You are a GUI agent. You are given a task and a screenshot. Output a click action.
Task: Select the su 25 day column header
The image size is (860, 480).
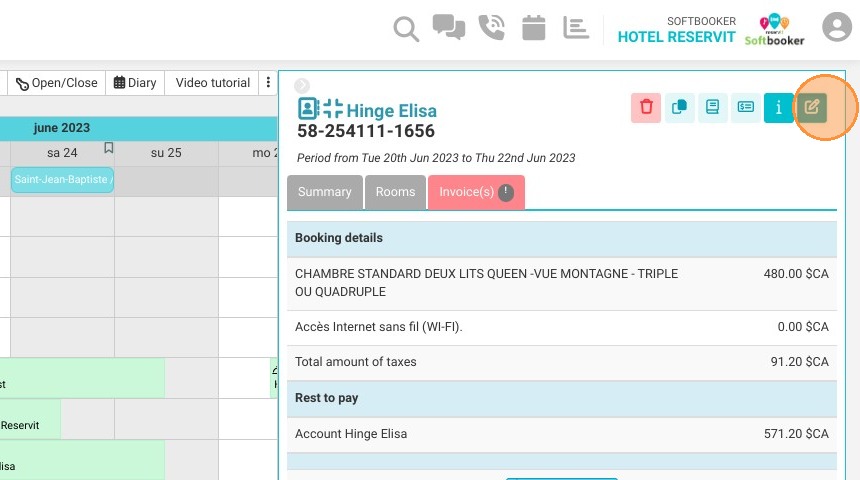[x=166, y=153]
